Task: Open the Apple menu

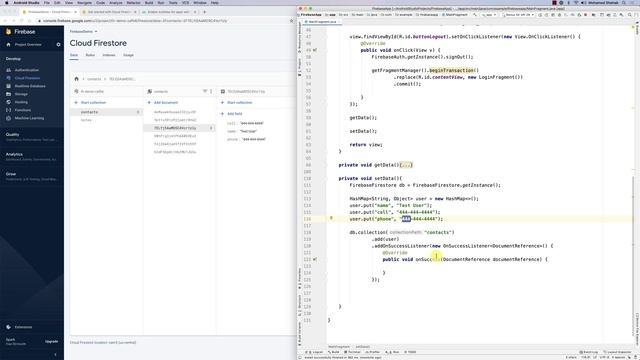Action: coord(7,3)
